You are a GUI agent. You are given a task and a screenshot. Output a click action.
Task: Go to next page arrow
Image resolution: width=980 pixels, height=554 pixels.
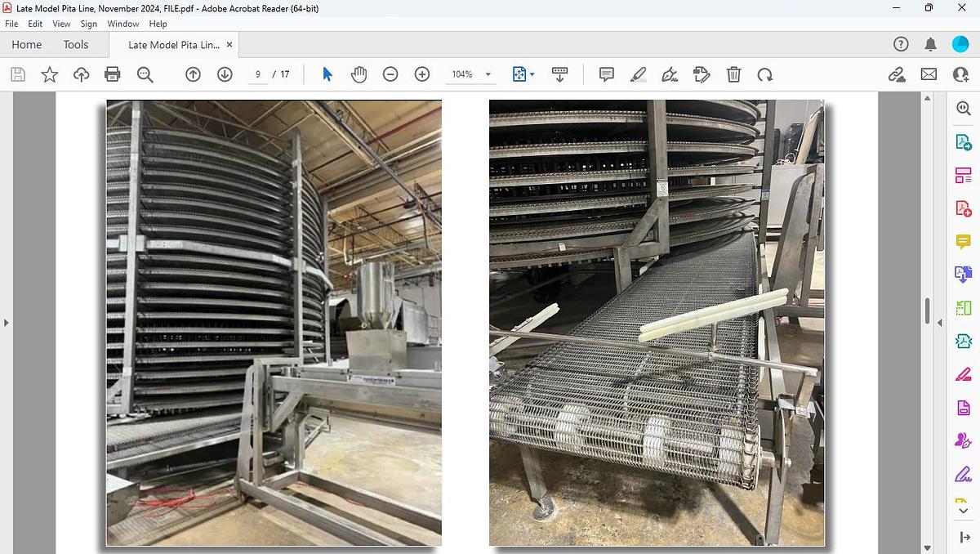pos(225,74)
